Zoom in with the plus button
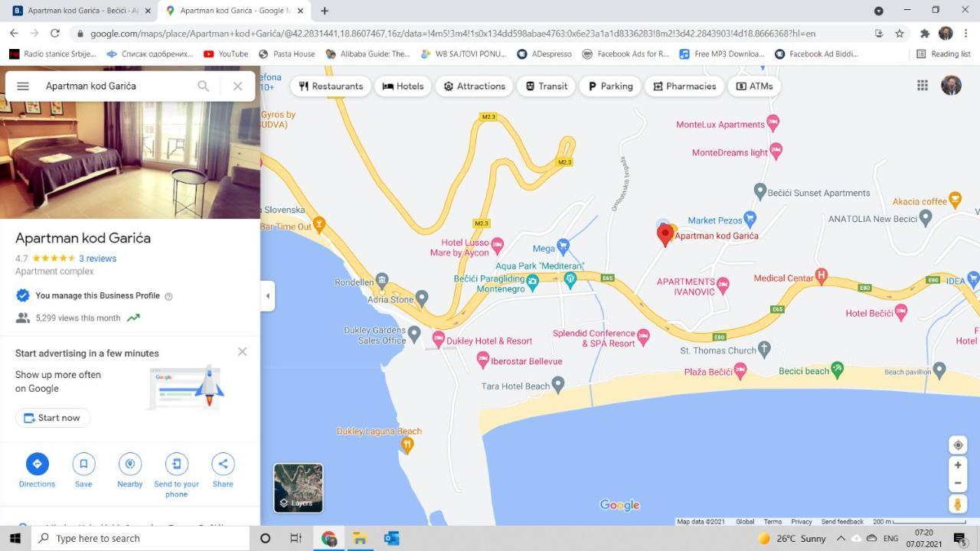The width and height of the screenshot is (980, 551). pos(958,465)
